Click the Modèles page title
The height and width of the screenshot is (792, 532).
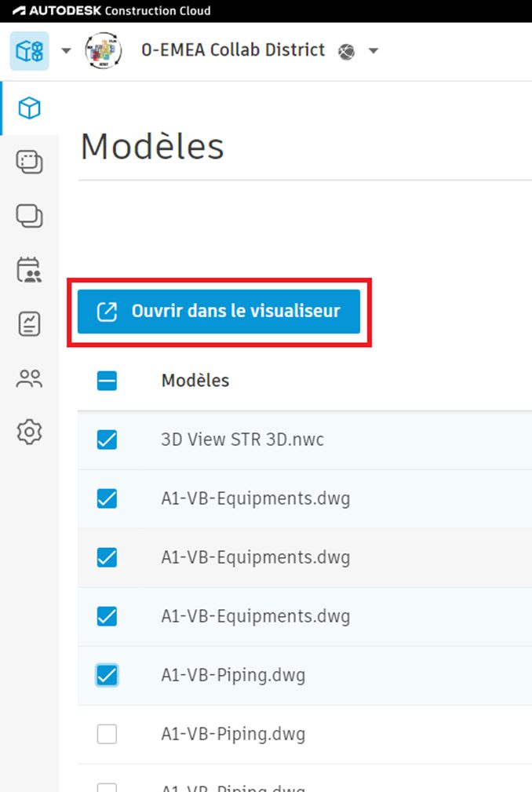click(x=152, y=147)
